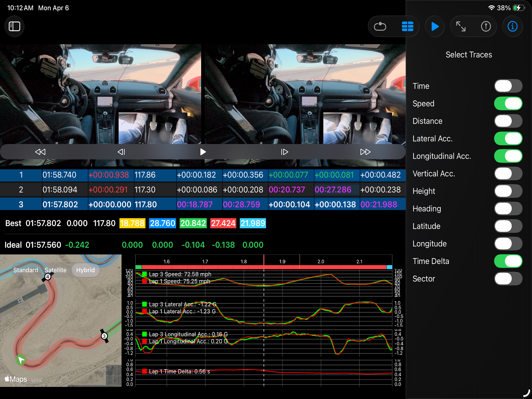Step forward one frame in video
This screenshot has width=532, height=399.
tap(284, 152)
